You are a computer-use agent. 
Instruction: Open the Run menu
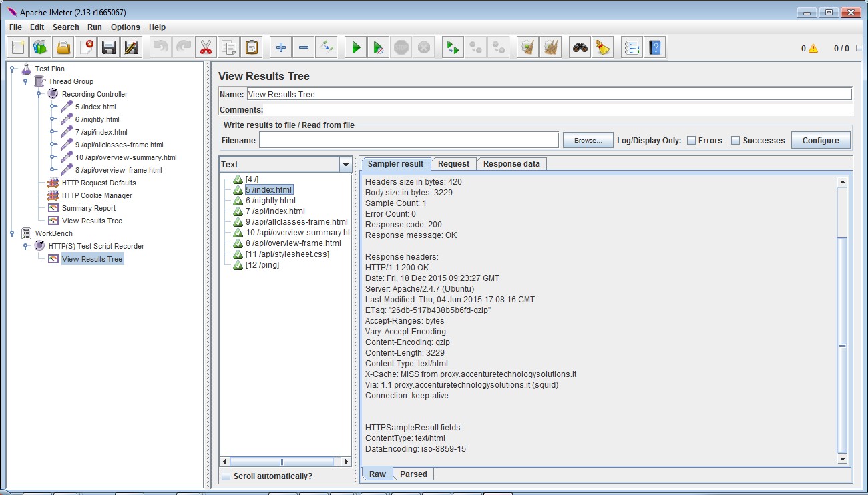(x=95, y=27)
